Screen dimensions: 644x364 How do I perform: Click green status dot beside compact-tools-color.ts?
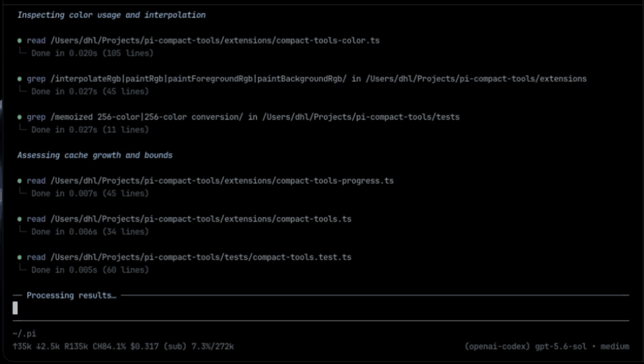tap(19, 41)
